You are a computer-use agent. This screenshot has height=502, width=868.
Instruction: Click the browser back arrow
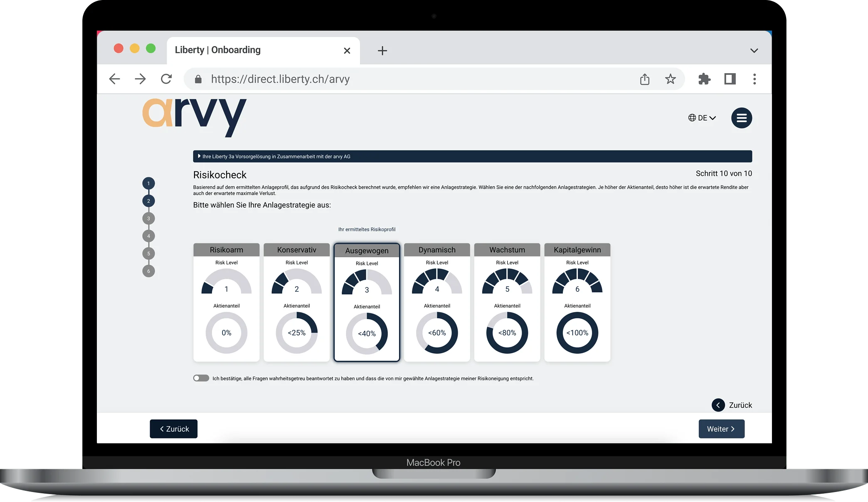point(114,79)
